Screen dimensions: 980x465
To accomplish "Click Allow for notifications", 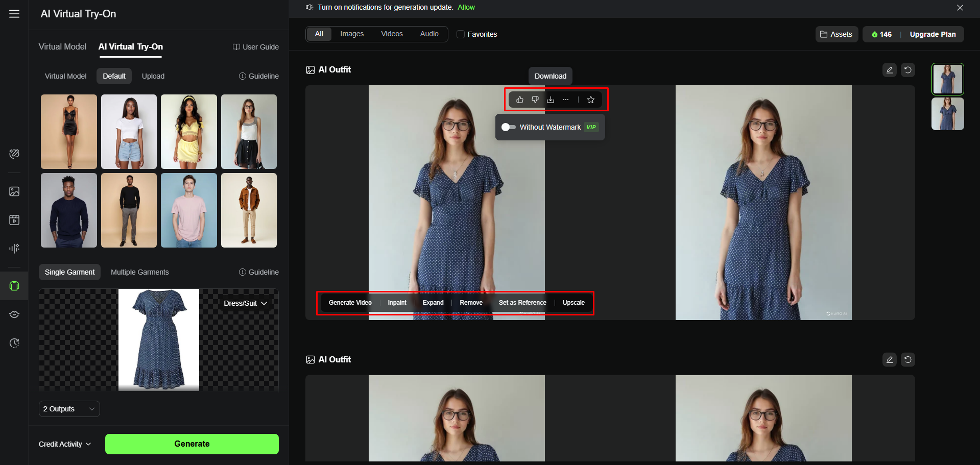I will (x=466, y=7).
